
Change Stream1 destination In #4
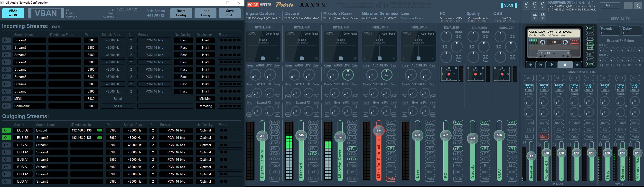[205, 40]
